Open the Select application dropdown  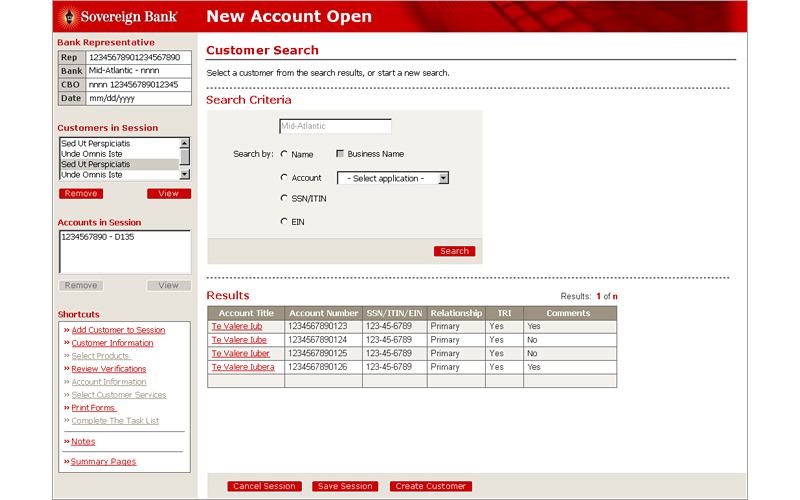coord(393,178)
